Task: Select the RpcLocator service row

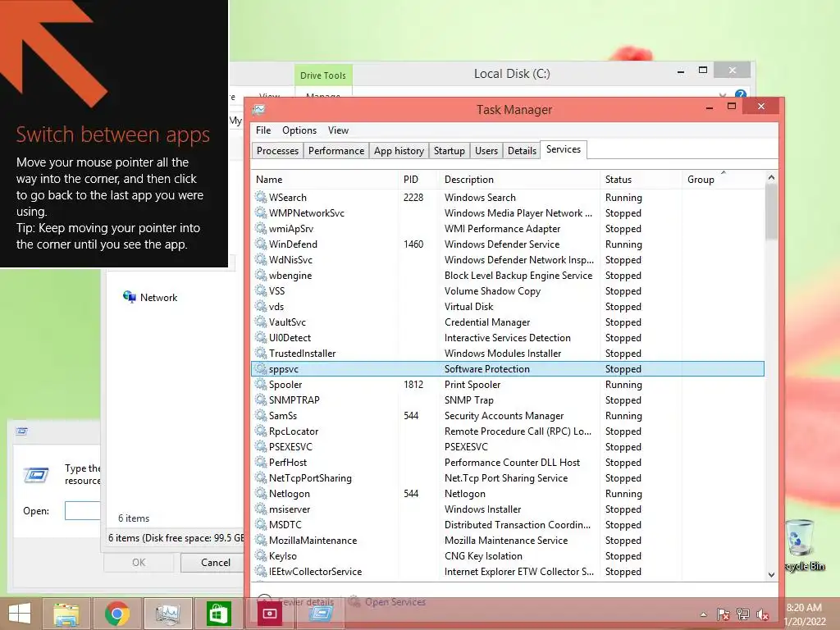Action: pyautogui.click(x=508, y=431)
